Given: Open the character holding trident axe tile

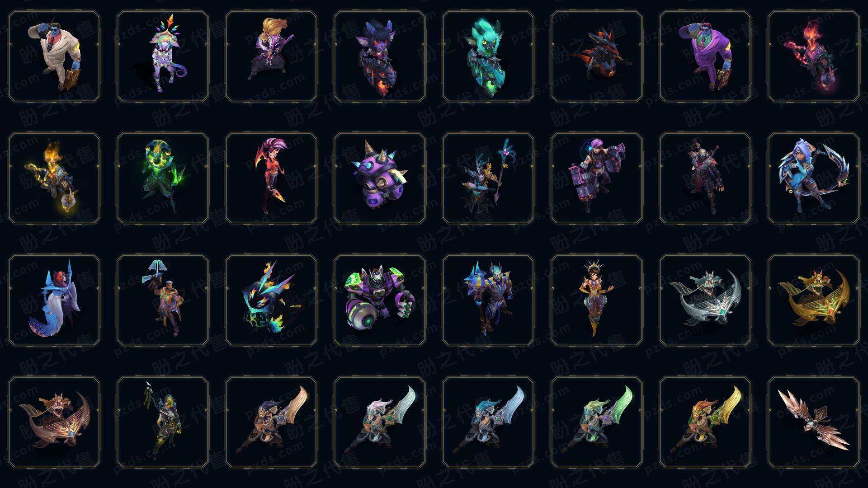Looking at the screenshot, I should [x=163, y=300].
